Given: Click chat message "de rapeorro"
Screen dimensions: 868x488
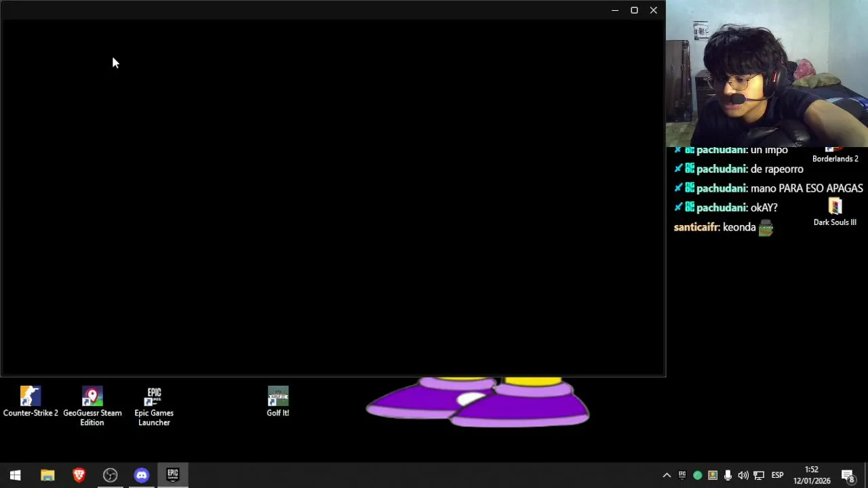Looking at the screenshot, I should pos(776,169).
